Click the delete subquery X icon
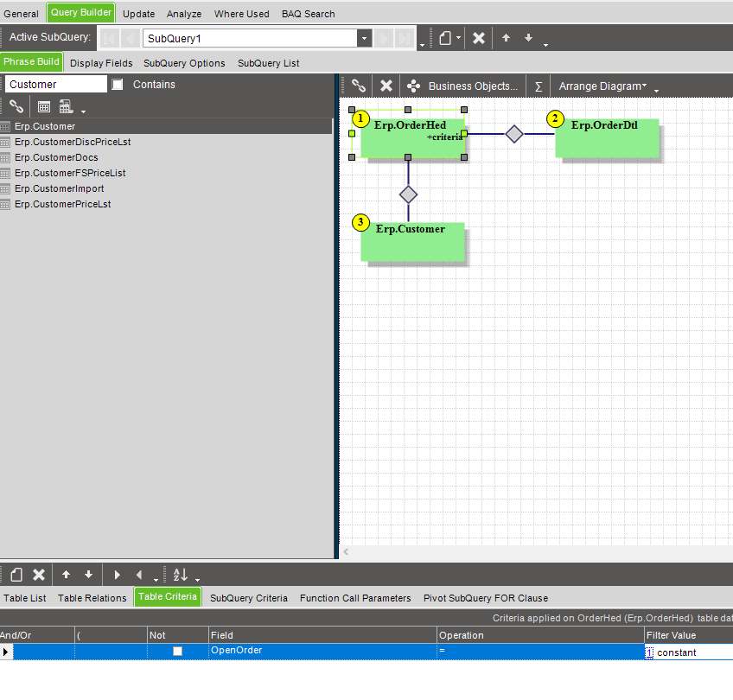This screenshot has width=733, height=700. coord(479,38)
